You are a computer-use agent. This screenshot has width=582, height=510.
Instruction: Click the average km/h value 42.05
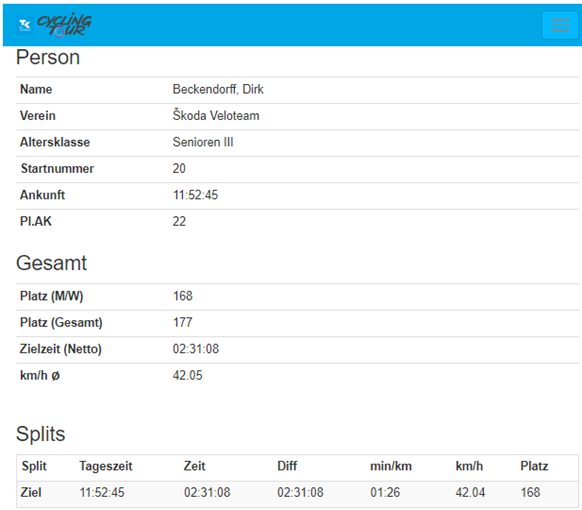tap(187, 376)
